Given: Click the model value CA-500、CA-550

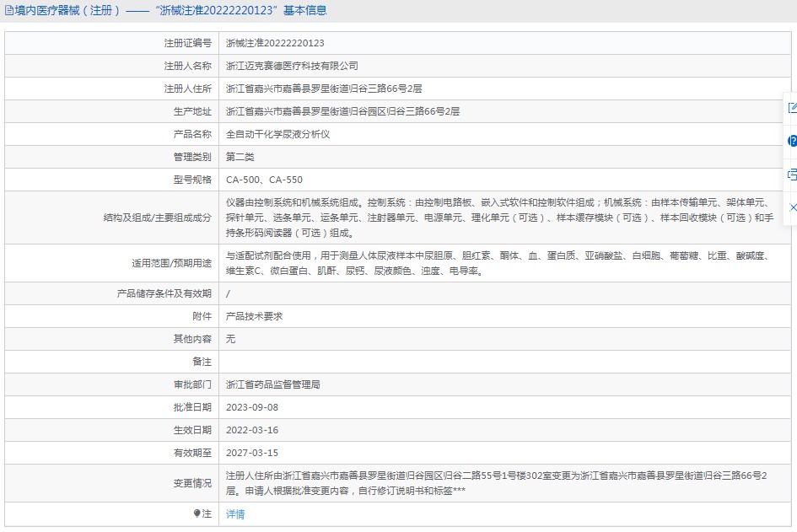Looking at the screenshot, I should (x=264, y=180).
